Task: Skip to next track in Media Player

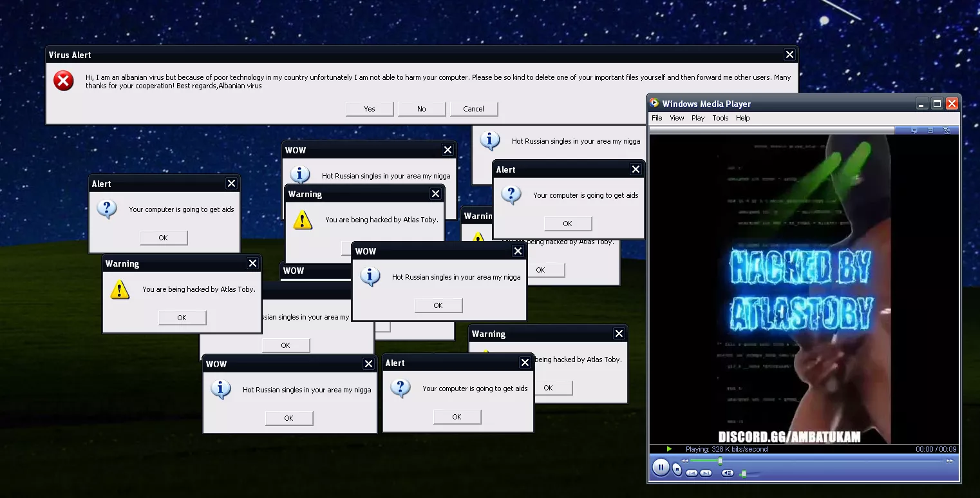Action: [x=706, y=473]
